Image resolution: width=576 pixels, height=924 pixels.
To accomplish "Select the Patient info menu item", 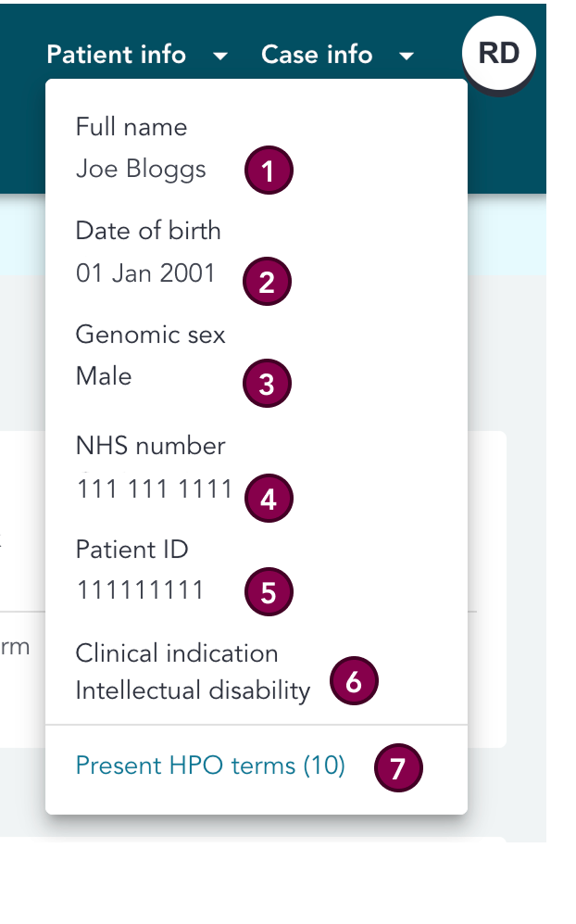I will coord(117,54).
